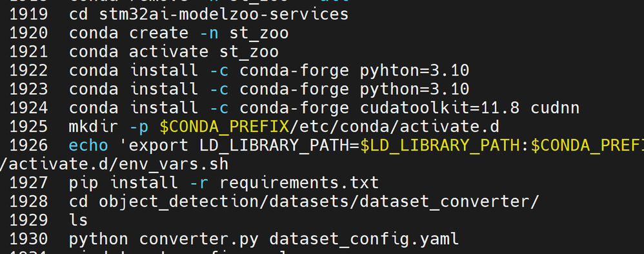Click the 'cudnn' package name

pyautogui.click(x=555, y=108)
